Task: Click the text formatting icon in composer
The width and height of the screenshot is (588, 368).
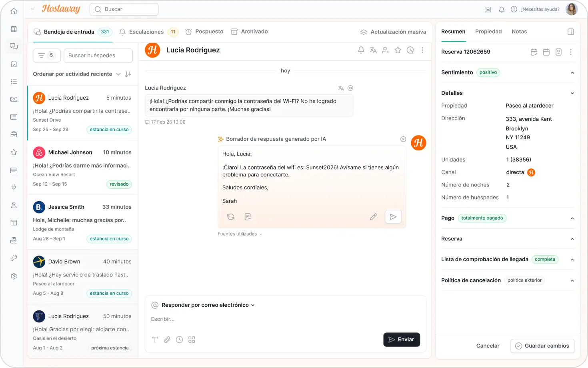Action: coord(155,340)
